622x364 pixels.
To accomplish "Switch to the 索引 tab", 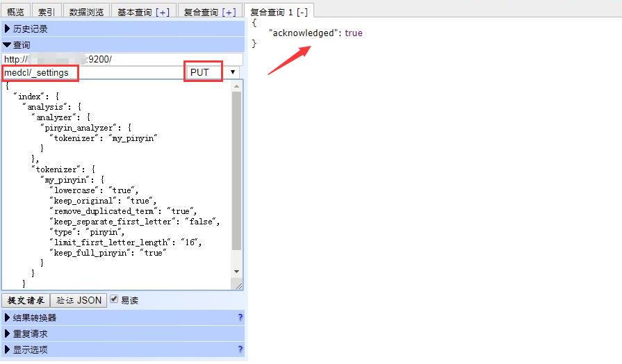I will 47,12.
